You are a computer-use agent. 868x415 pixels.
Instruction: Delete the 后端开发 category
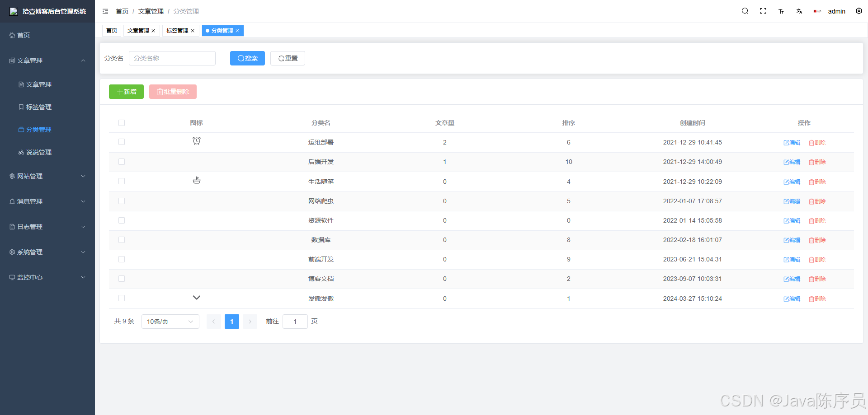(817, 162)
